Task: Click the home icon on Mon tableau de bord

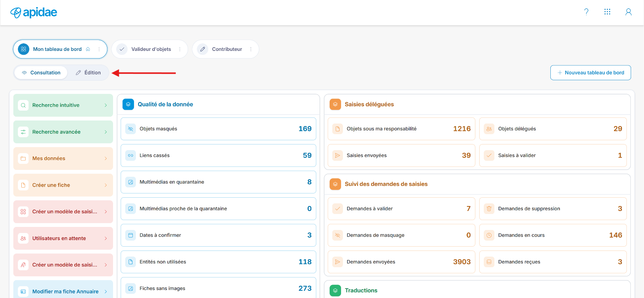Action: coord(88,49)
